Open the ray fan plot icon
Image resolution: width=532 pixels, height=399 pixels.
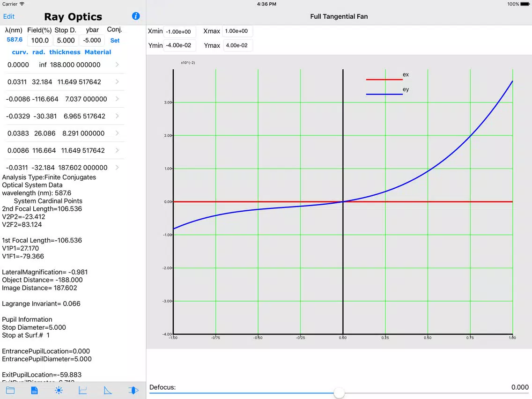pos(83,390)
